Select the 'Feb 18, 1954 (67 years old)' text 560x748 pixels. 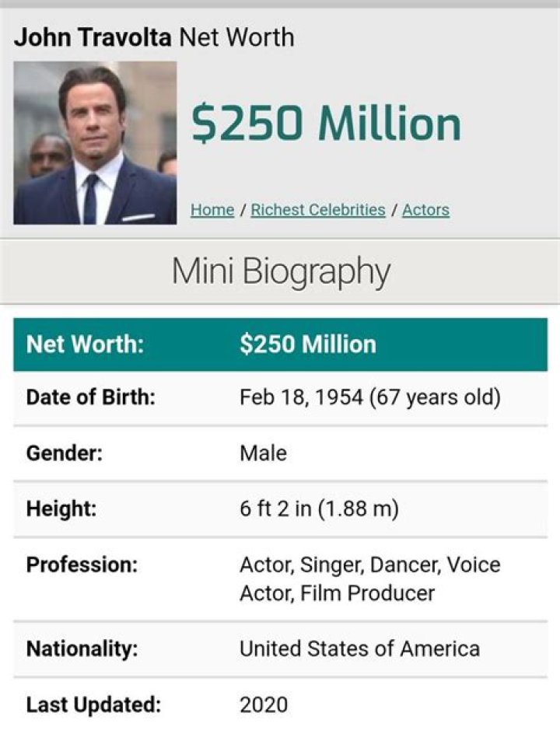tap(369, 397)
